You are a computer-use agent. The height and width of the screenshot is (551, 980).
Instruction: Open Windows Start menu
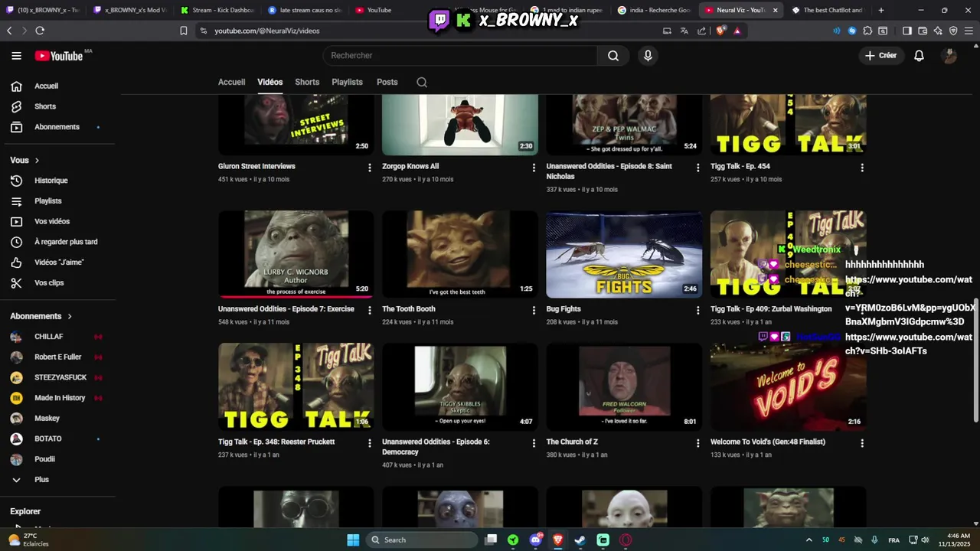pyautogui.click(x=353, y=540)
